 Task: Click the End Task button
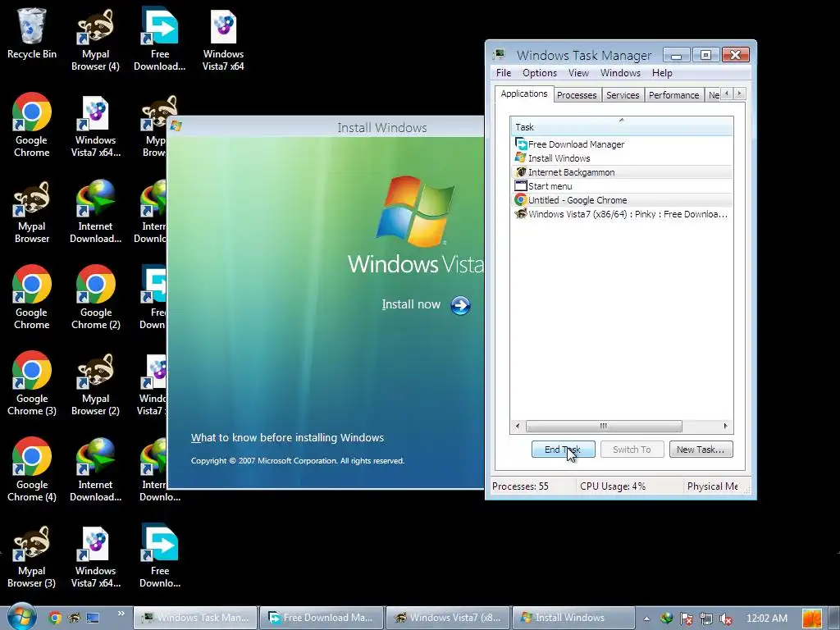[563, 450]
